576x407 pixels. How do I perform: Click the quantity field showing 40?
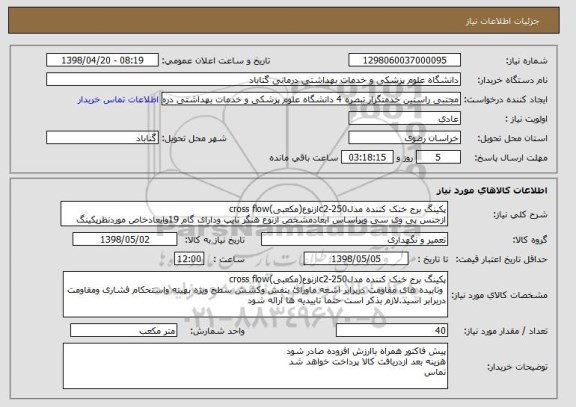[392, 331]
